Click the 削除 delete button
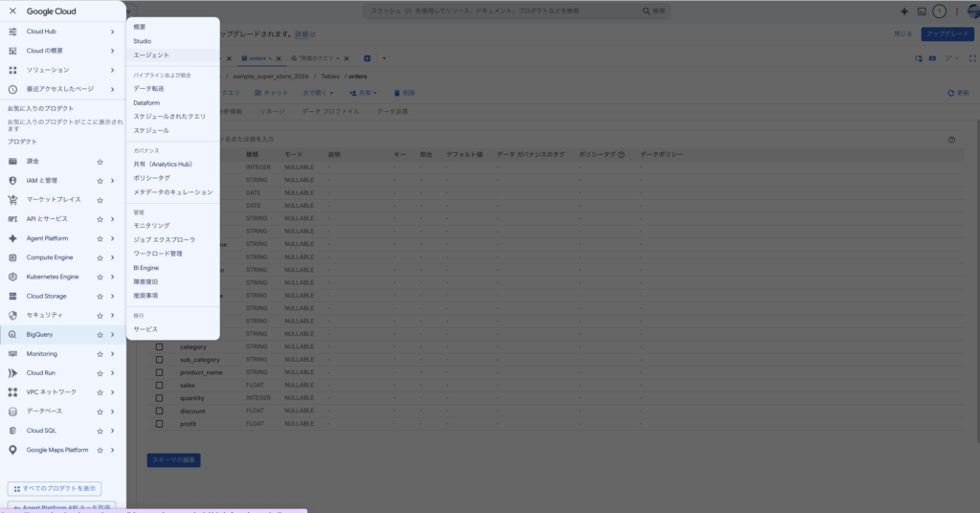The height and width of the screenshot is (513, 980). [x=405, y=93]
